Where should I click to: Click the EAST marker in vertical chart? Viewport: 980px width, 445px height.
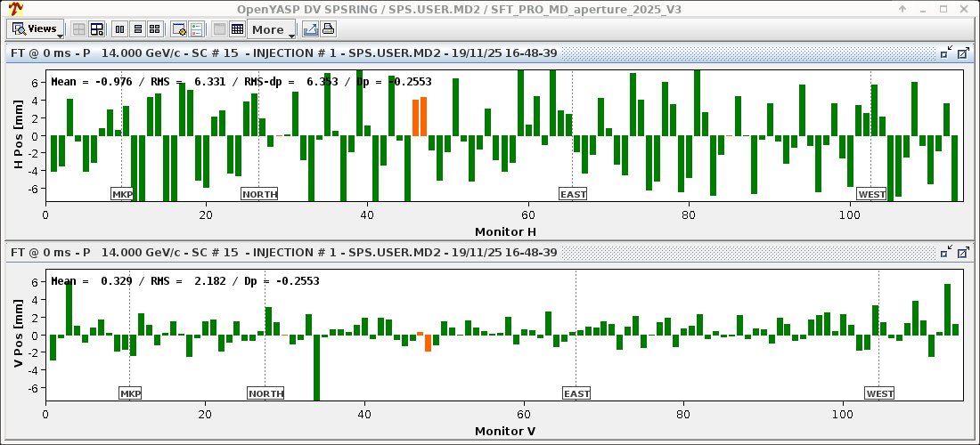[x=576, y=393]
